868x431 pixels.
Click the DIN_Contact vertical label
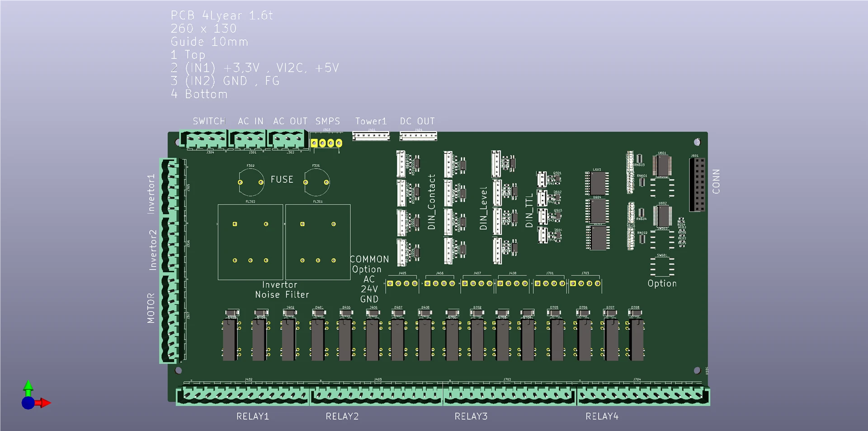pyautogui.click(x=432, y=202)
